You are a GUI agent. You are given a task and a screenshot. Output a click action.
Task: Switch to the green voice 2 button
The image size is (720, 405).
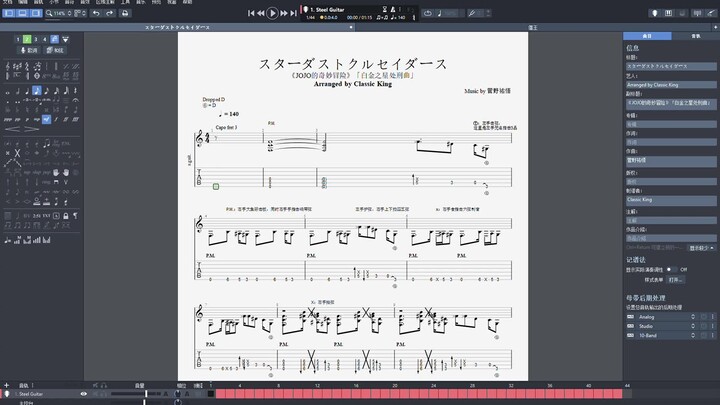click(x=27, y=39)
